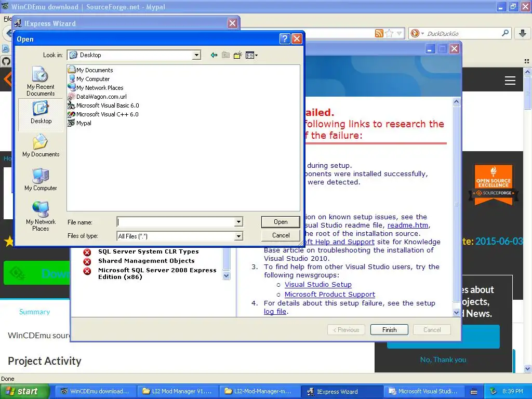Select My Documents in the file list
This screenshot has height=399, width=532.
tap(90, 70)
